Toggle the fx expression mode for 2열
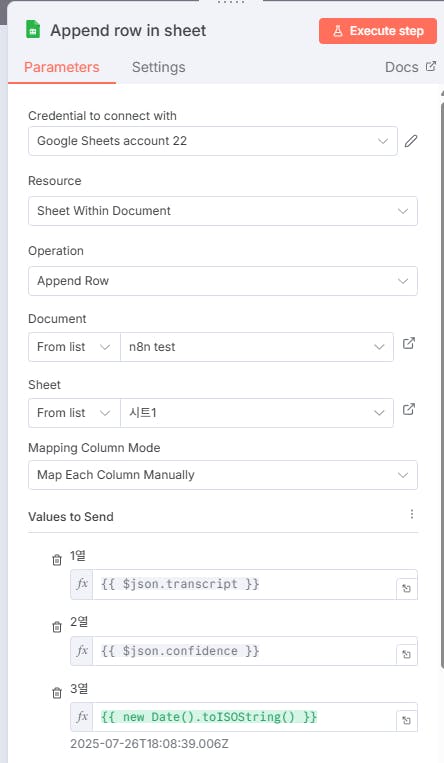 [82, 651]
